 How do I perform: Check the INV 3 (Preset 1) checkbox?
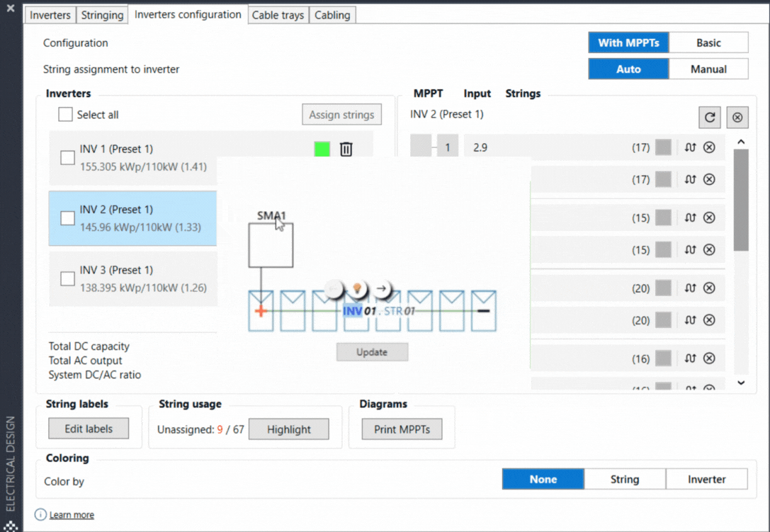[x=67, y=278]
